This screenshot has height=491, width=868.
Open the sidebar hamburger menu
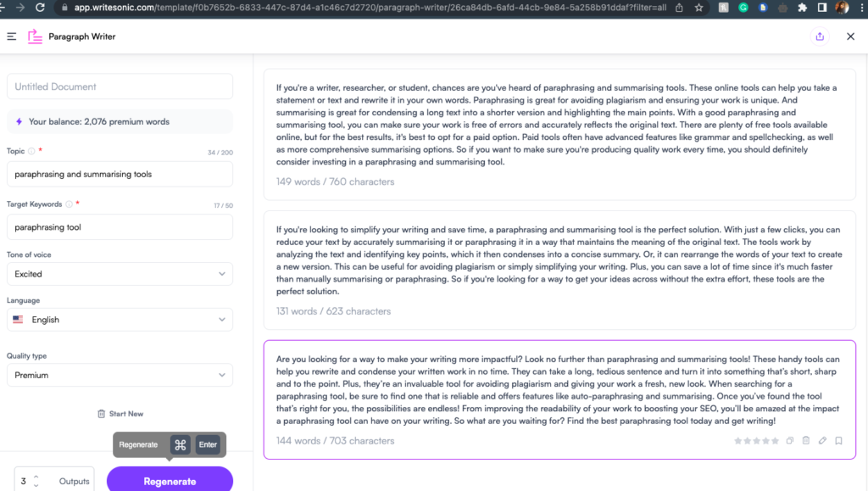(12, 36)
